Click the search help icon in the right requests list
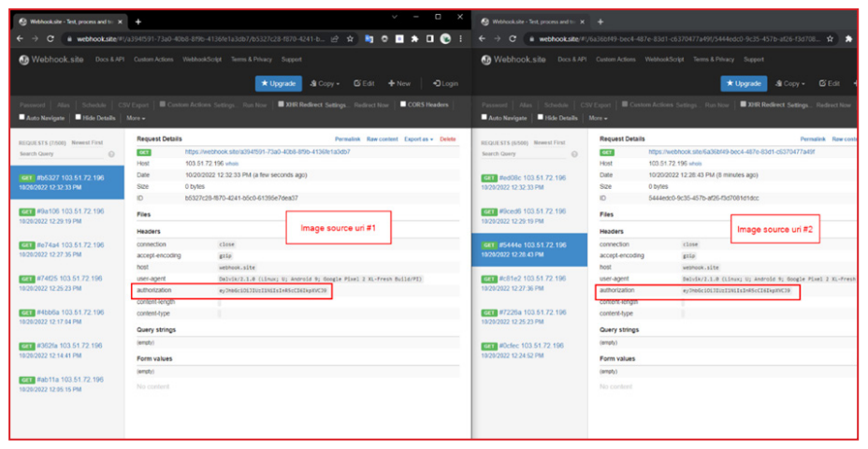The image size is (868, 449). click(x=574, y=154)
